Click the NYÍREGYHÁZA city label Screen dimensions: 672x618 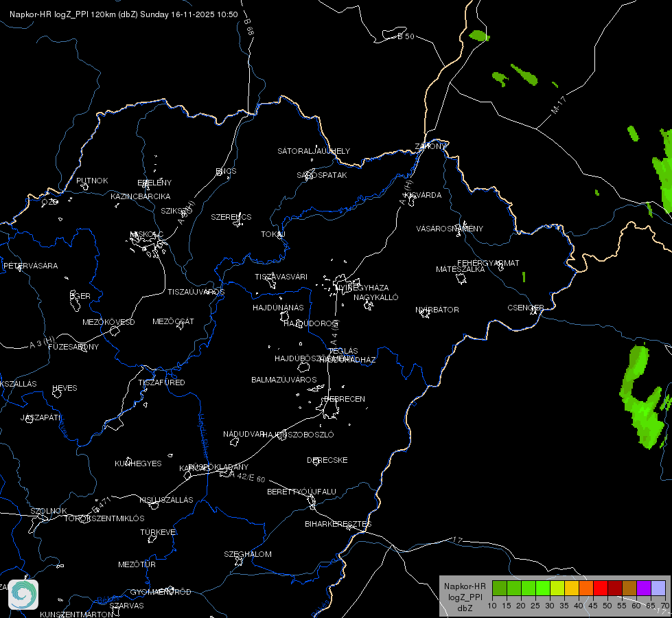(362, 287)
